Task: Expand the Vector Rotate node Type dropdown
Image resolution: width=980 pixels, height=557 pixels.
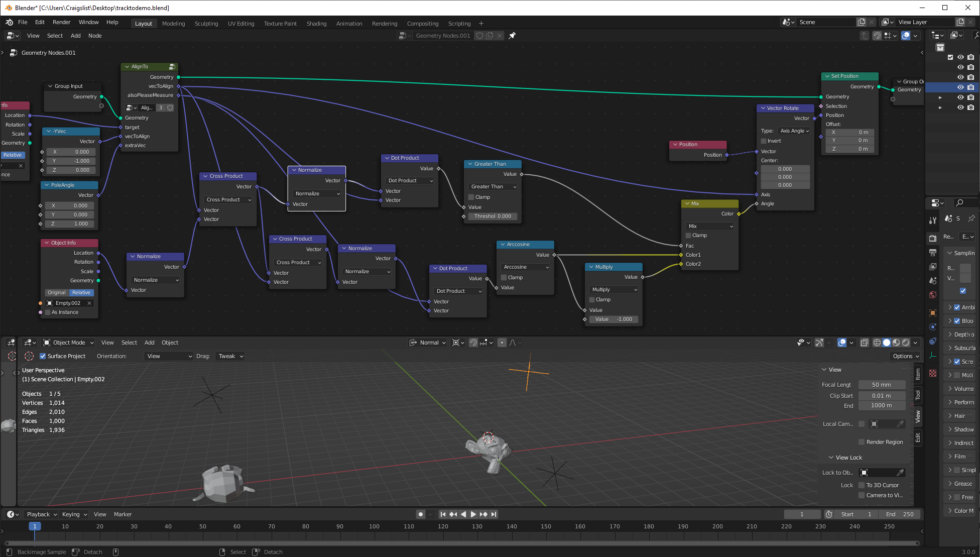Action: (794, 131)
